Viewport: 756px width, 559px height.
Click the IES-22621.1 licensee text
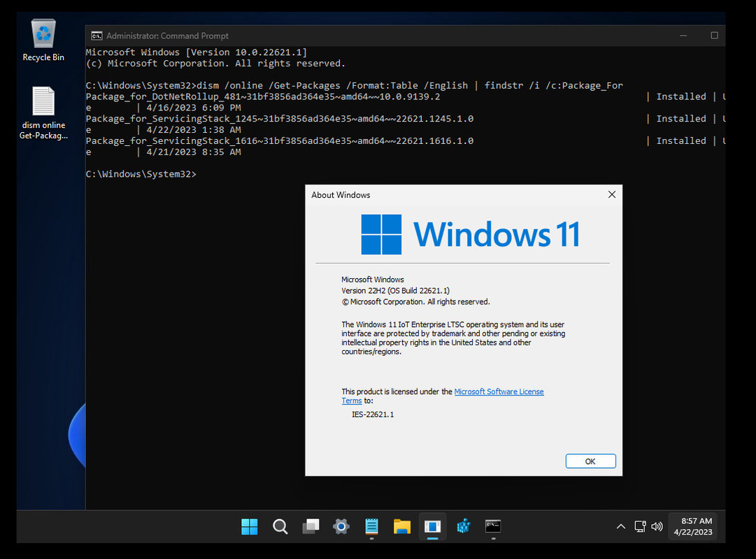[373, 414]
